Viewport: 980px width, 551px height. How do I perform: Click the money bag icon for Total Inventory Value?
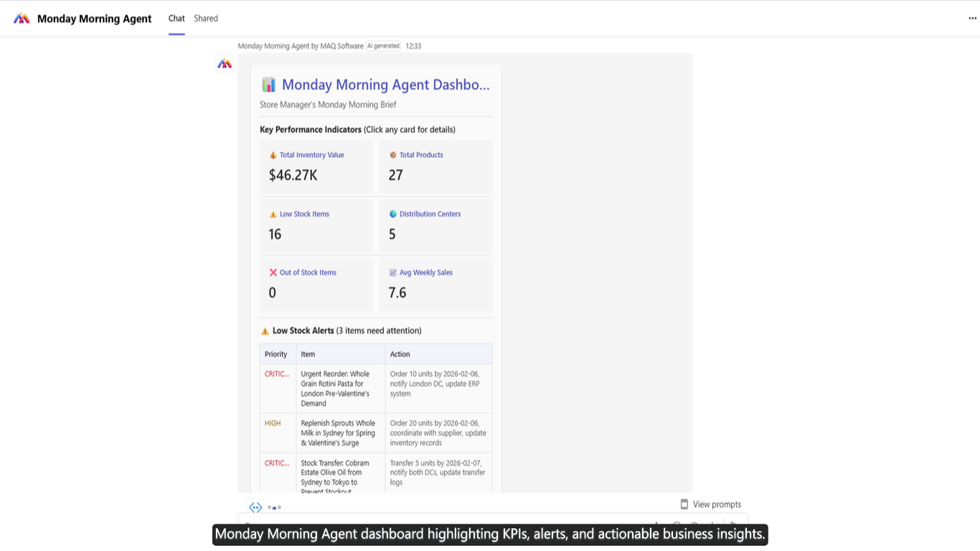pos(273,155)
